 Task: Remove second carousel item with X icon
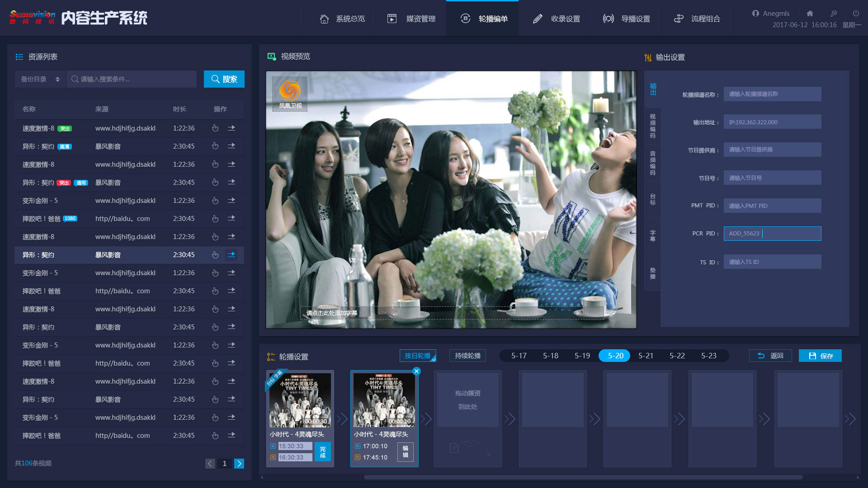(x=416, y=371)
